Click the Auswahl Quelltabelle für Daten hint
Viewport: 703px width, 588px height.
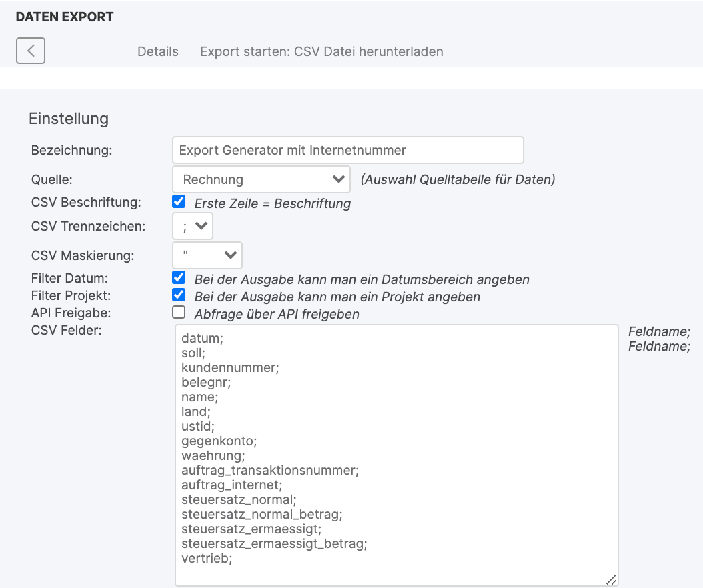click(x=458, y=179)
